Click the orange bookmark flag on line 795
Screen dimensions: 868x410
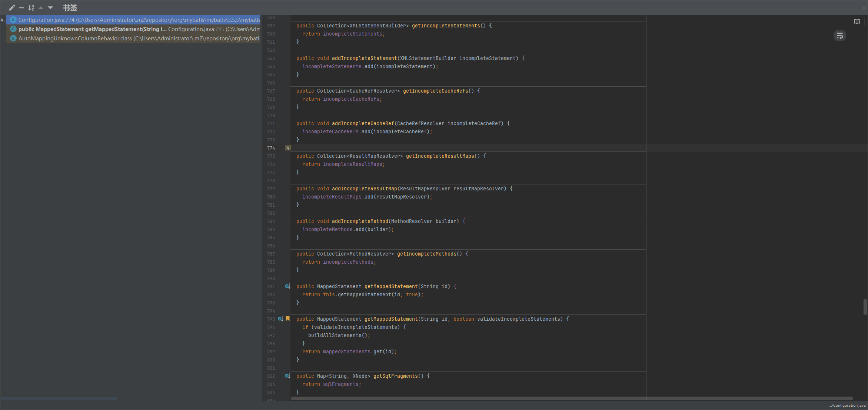click(x=288, y=319)
